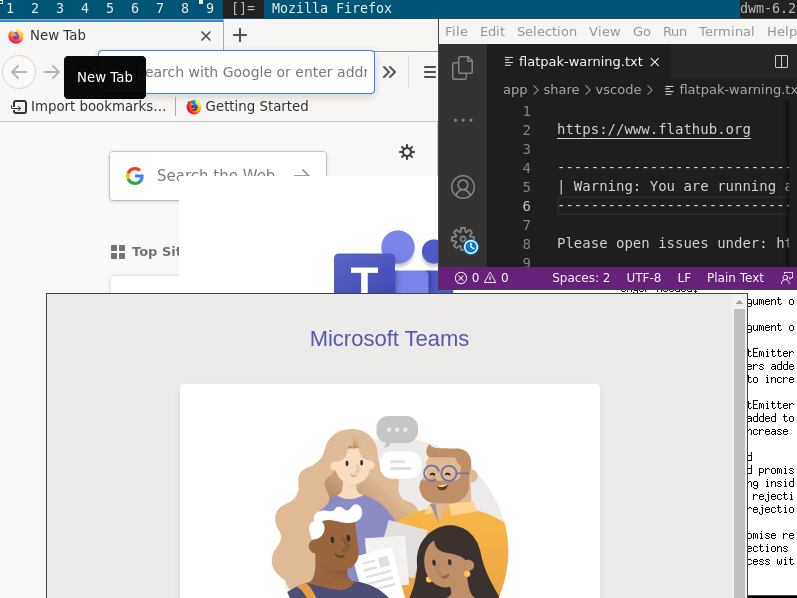Open VS Code File menu
Viewport: 797px width, 598px height.
pos(456,32)
